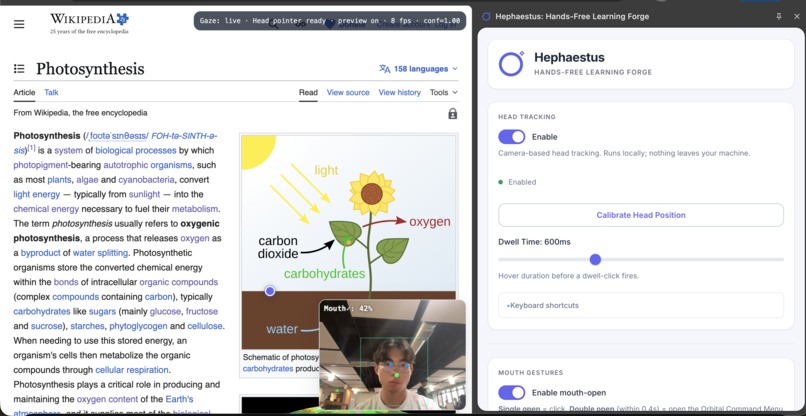Open the starches link

coord(87,326)
